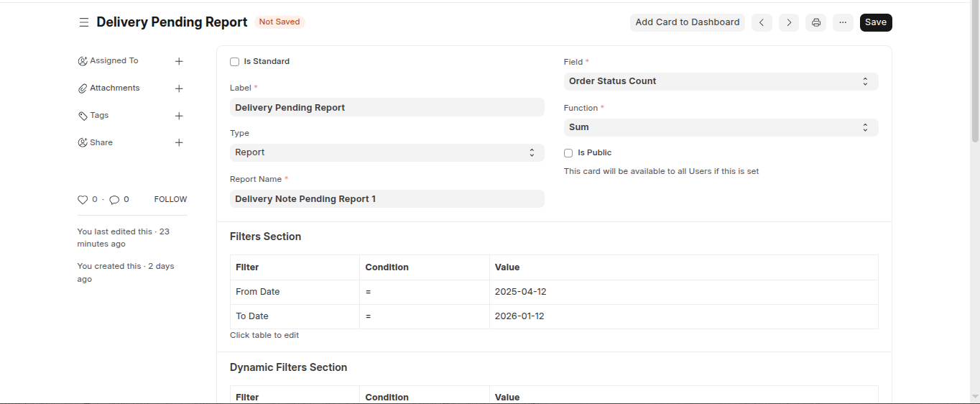Click FOLLOW link in sidebar
980x404 pixels.
(x=170, y=199)
